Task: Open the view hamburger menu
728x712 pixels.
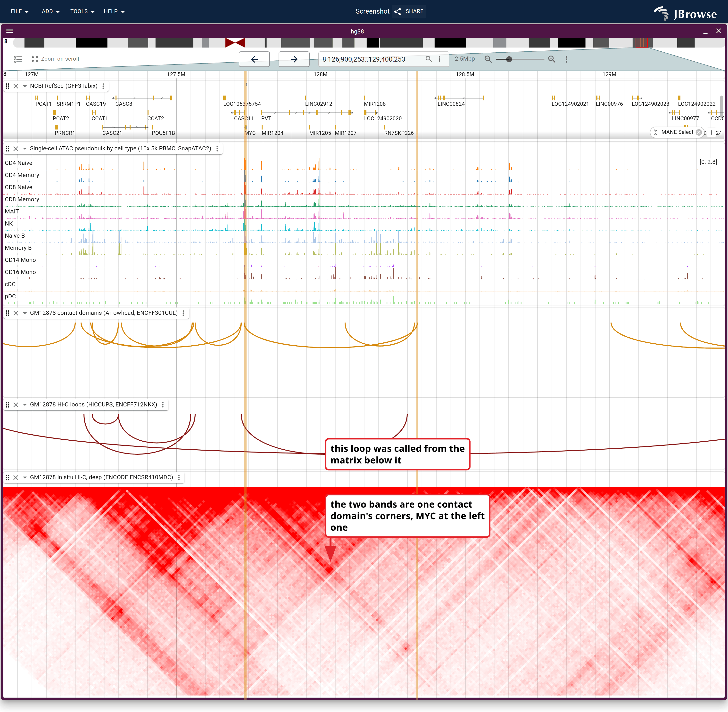Action: pos(10,31)
